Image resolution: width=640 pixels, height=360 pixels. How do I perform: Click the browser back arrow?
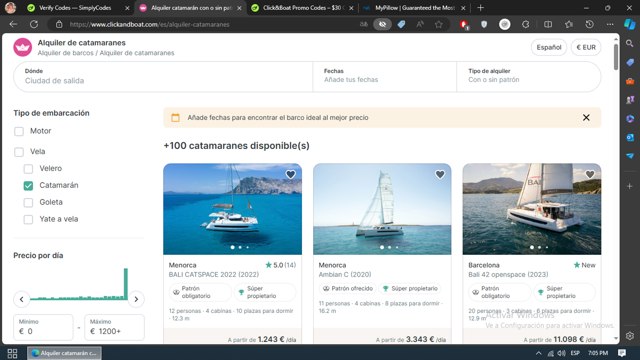(13, 24)
